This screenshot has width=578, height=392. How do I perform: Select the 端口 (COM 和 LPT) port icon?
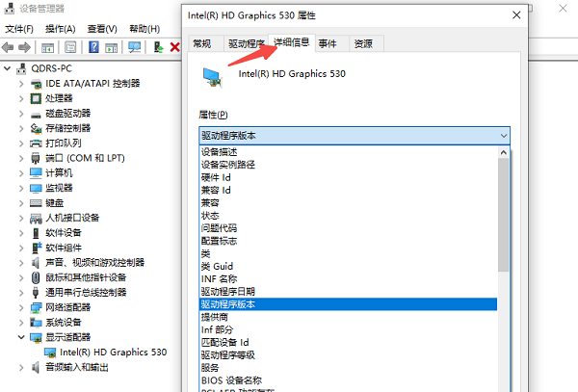click(36, 158)
